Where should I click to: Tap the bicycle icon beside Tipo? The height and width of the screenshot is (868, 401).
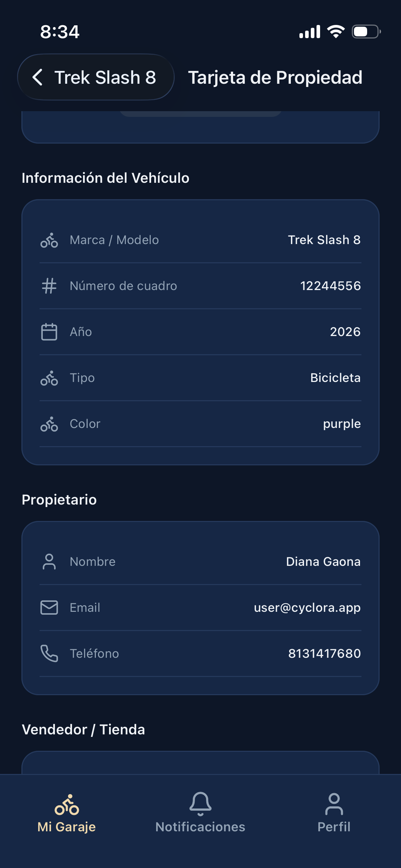[49, 378]
